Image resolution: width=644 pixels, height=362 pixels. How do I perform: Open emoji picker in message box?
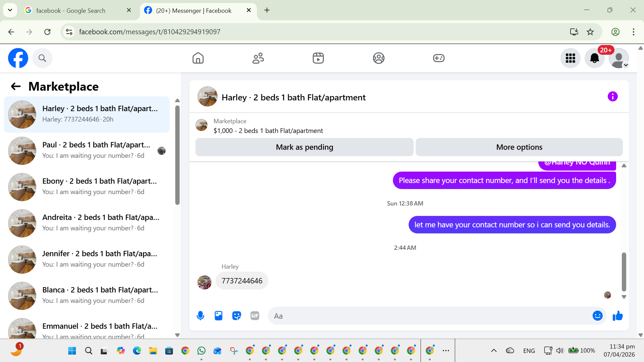point(598,316)
